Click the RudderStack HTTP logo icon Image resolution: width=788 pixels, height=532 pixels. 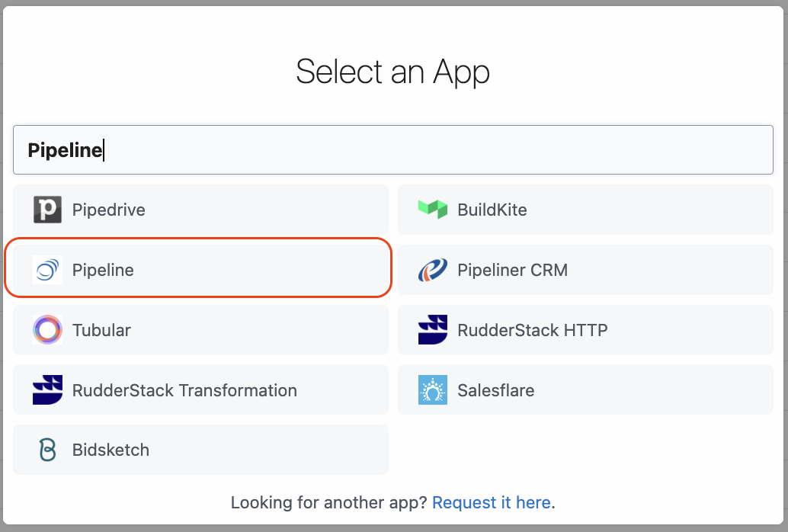(433, 330)
